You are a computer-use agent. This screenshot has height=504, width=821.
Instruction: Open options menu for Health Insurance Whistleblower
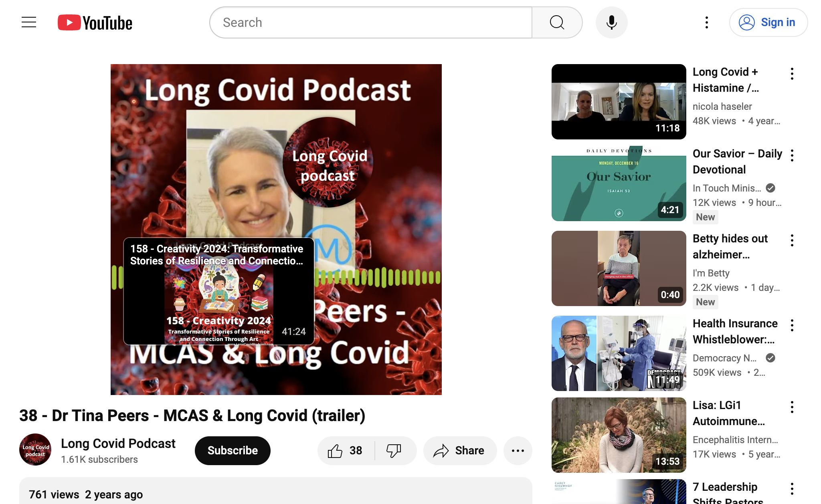coord(792,325)
